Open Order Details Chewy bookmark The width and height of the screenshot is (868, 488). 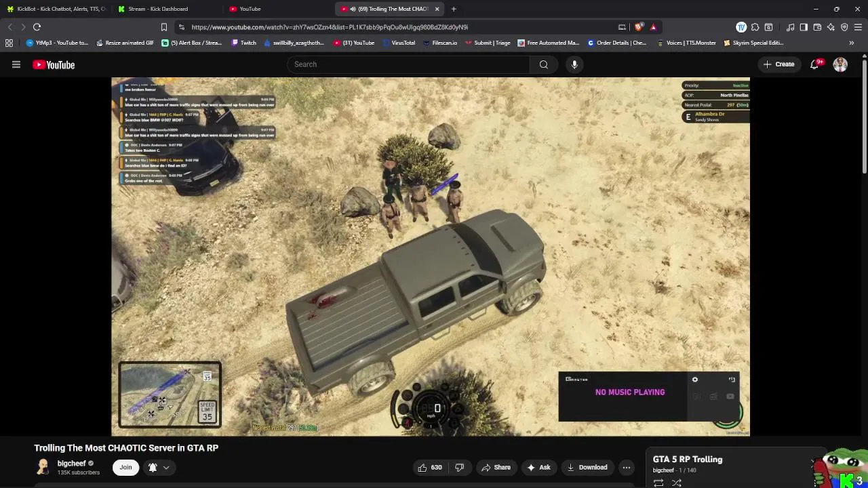click(617, 43)
